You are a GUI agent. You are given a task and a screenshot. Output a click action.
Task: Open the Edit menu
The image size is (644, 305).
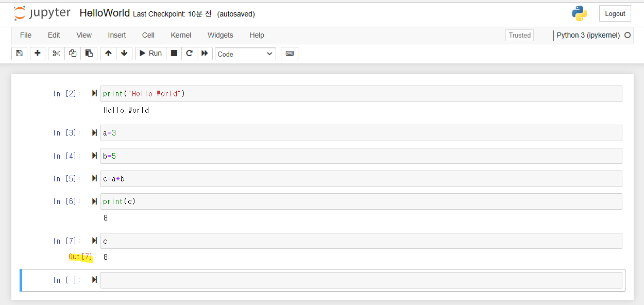pos(54,35)
